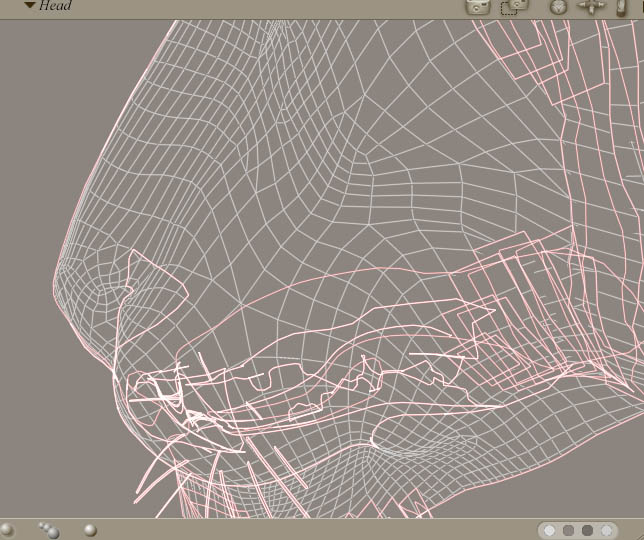Image resolution: width=644 pixels, height=540 pixels.
Task: Click the Render camera icon
Action: pos(478,6)
